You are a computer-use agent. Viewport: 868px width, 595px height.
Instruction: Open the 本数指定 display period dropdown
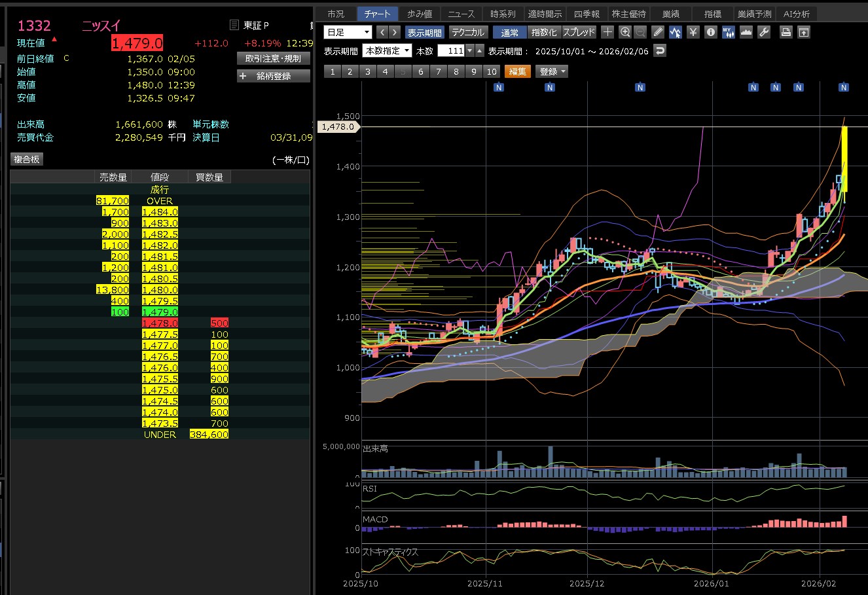(388, 50)
